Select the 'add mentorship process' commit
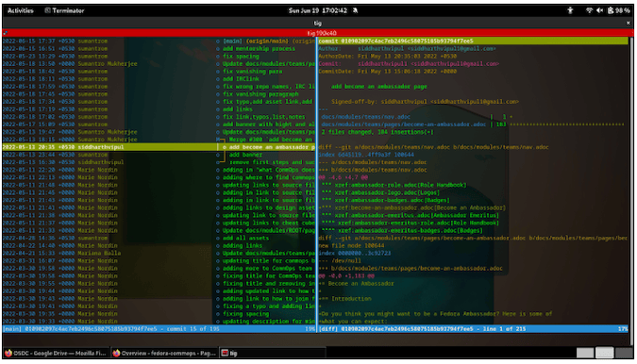This screenshot has height=364, width=637. [x=159, y=49]
